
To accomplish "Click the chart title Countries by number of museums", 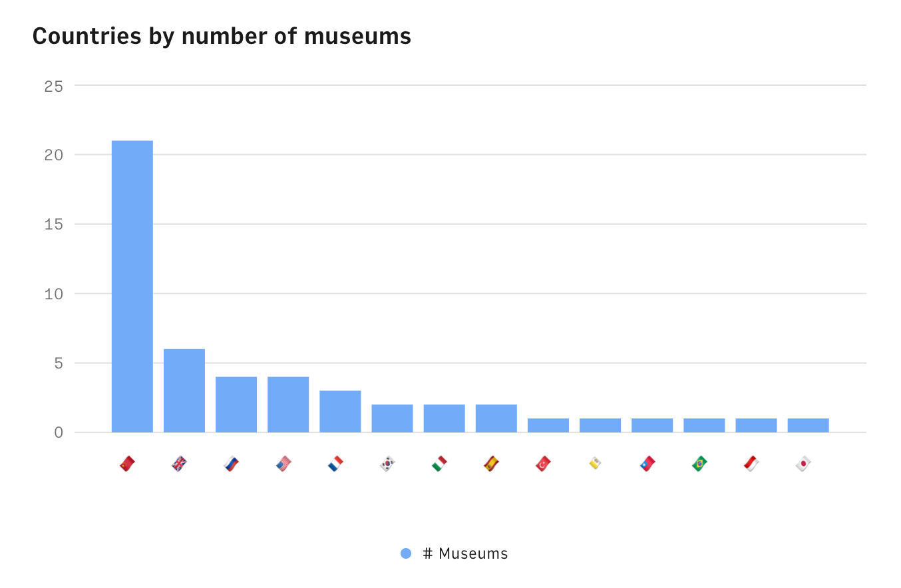I will [x=222, y=36].
